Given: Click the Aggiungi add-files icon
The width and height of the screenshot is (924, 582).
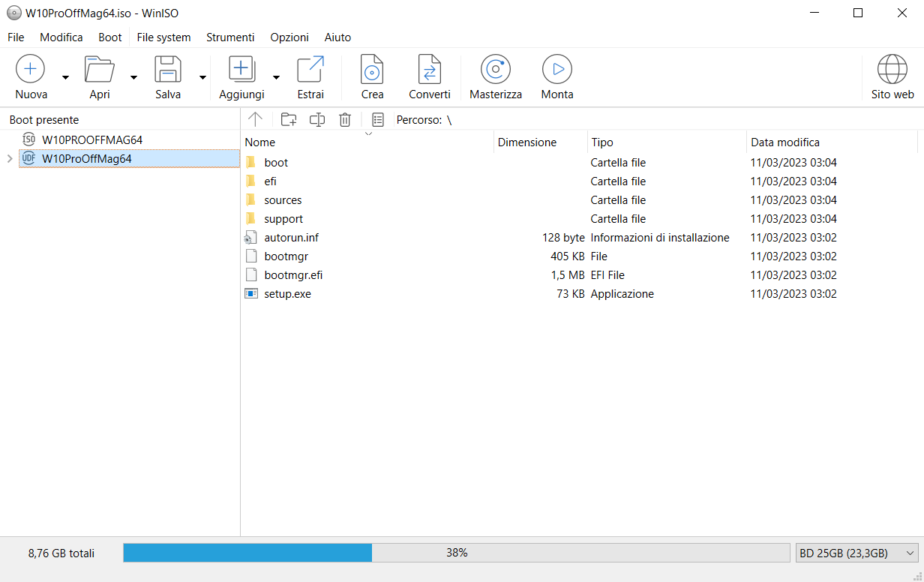Looking at the screenshot, I should coord(241,69).
